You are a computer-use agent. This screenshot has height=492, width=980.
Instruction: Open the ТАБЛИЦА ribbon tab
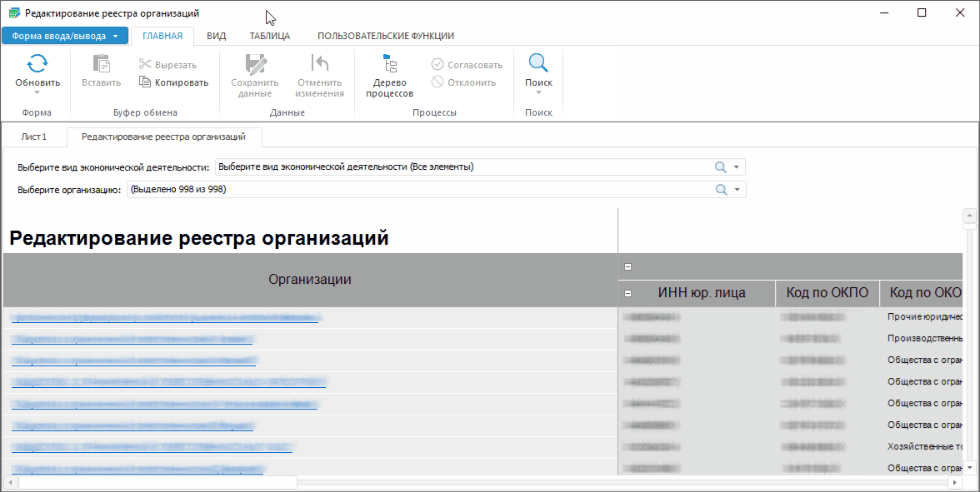(270, 36)
